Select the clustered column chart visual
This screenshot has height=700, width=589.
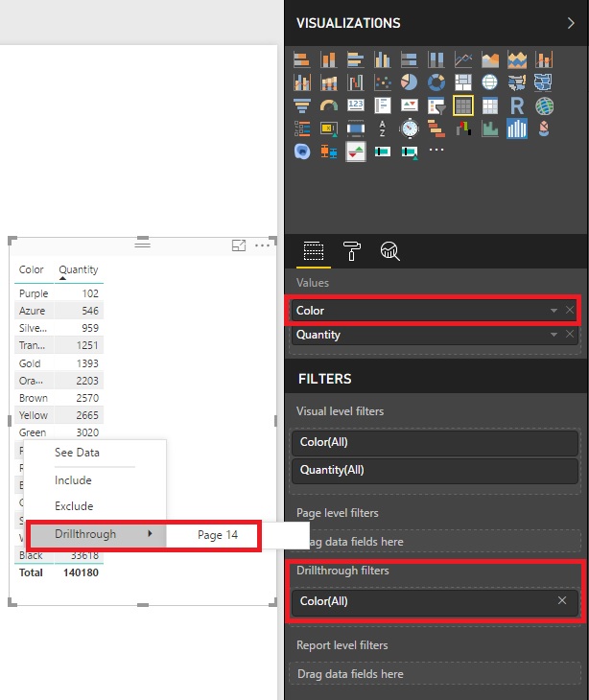383,59
